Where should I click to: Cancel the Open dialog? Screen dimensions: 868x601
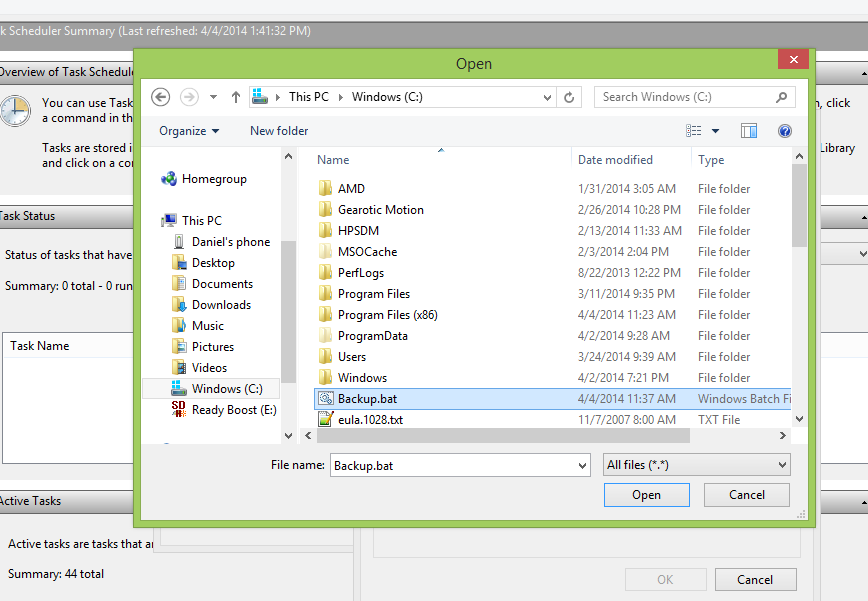tap(746, 495)
